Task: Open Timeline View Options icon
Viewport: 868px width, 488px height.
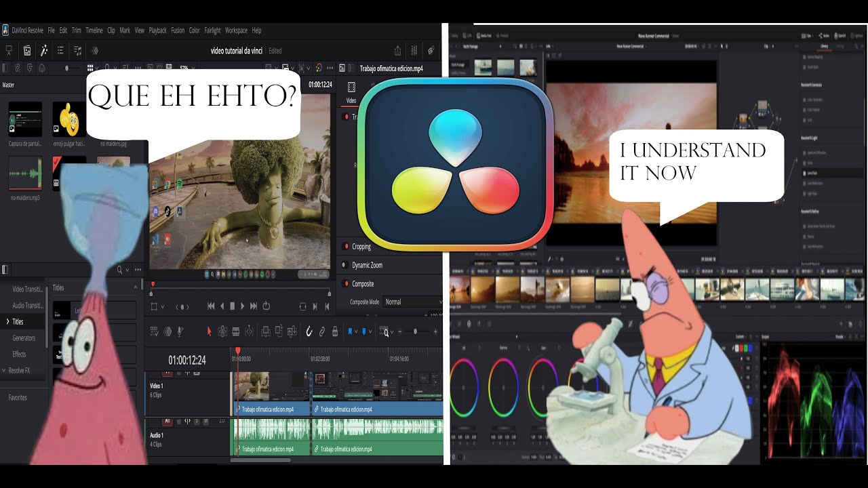Action: pyautogui.click(x=154, y=331)
